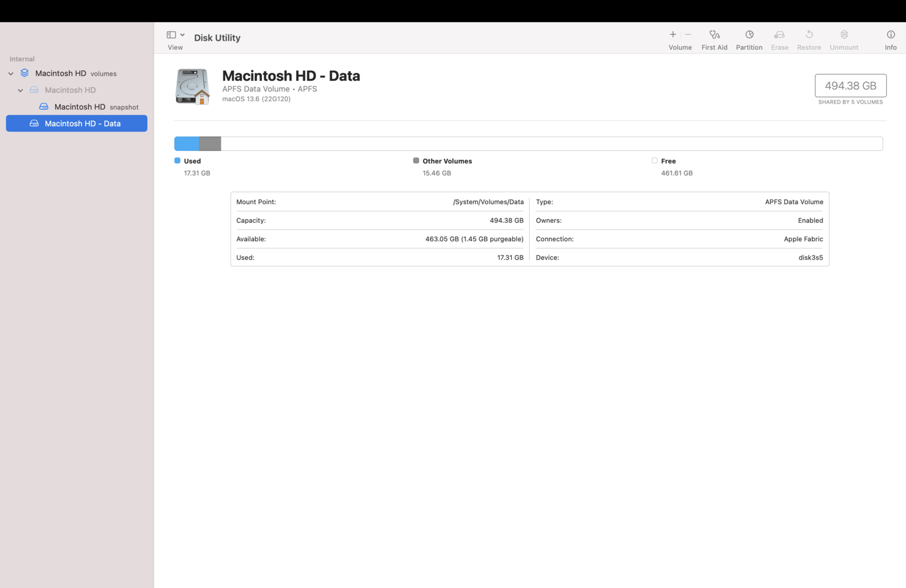906x588 pixels.
Task: Click the 15.46 GB Other Volumes value
Action: (x=437, y=173)
